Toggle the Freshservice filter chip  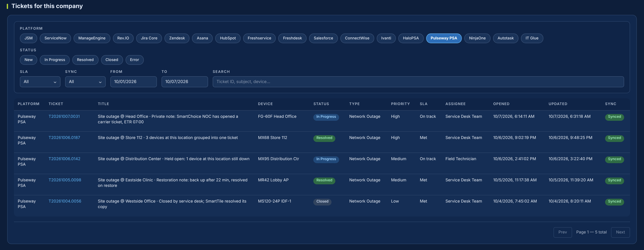pos(259,38)
